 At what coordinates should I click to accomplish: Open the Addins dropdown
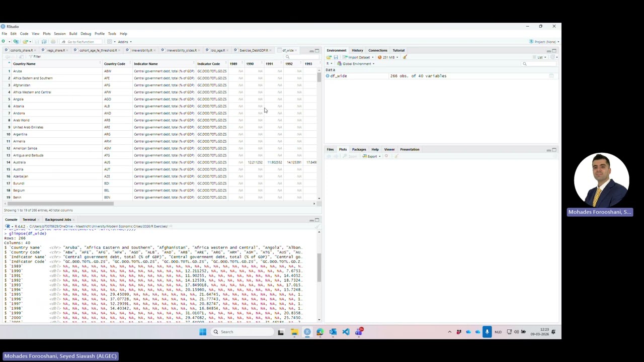coord(124,42)
